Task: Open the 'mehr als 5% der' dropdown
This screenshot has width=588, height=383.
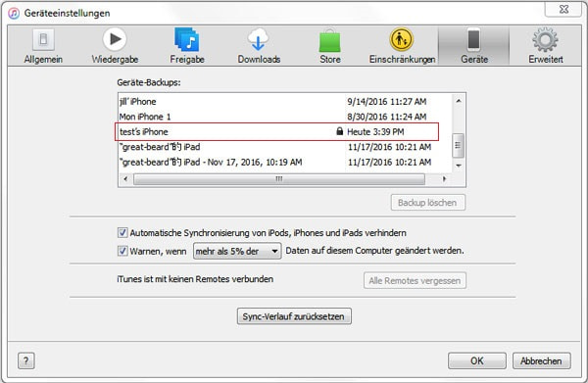Action: [237, 251]
